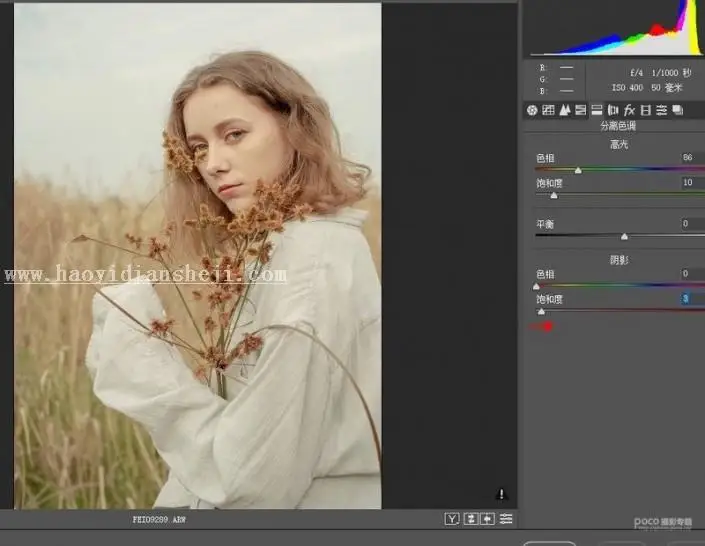Image resolution: width=705 pixels, height=546 pixels.
Task: Open the Camera Calibration panel icon
Action: (x=646, y=110)
